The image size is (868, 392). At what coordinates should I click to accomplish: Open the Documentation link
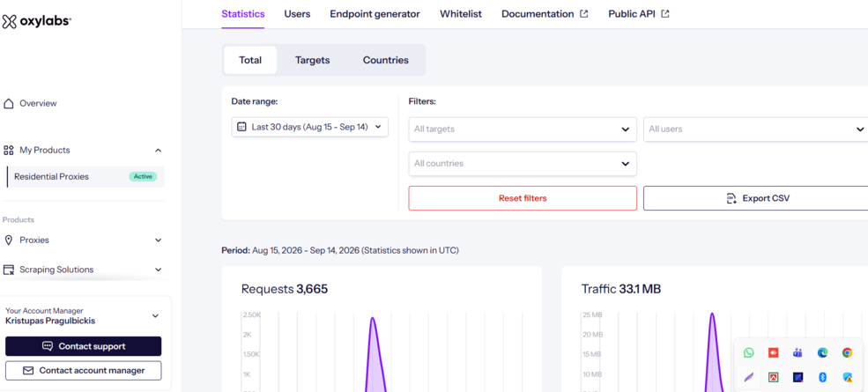coord(545,14)
